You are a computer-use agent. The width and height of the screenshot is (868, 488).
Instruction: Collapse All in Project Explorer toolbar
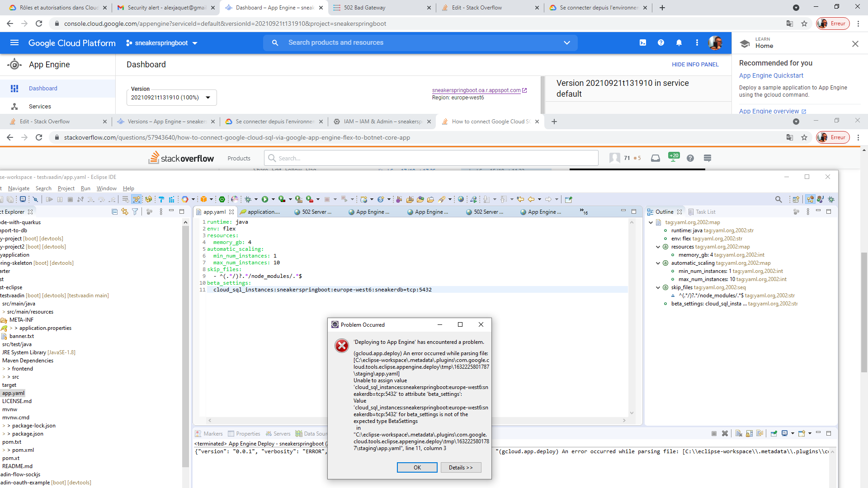coord(114,211)
